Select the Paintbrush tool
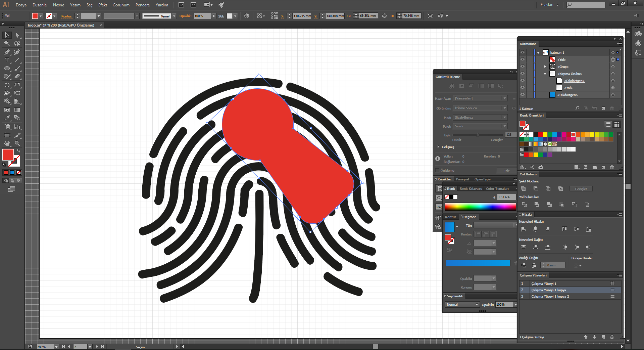Screen dimensions: 644x350 pos(17,68)
